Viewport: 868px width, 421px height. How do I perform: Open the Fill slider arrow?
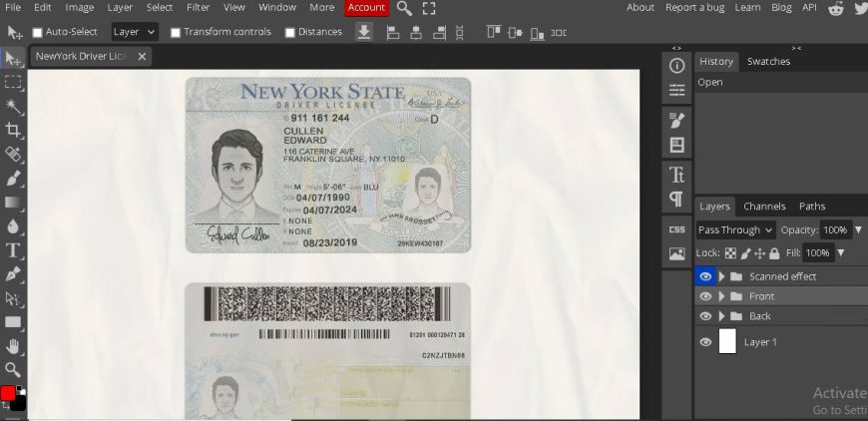840,253
